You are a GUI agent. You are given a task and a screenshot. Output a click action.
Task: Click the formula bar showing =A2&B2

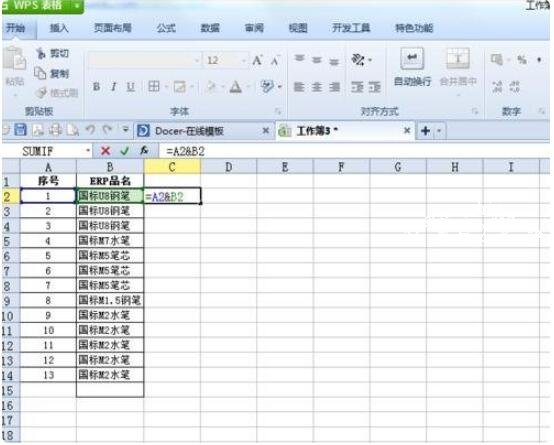(354, 152)
